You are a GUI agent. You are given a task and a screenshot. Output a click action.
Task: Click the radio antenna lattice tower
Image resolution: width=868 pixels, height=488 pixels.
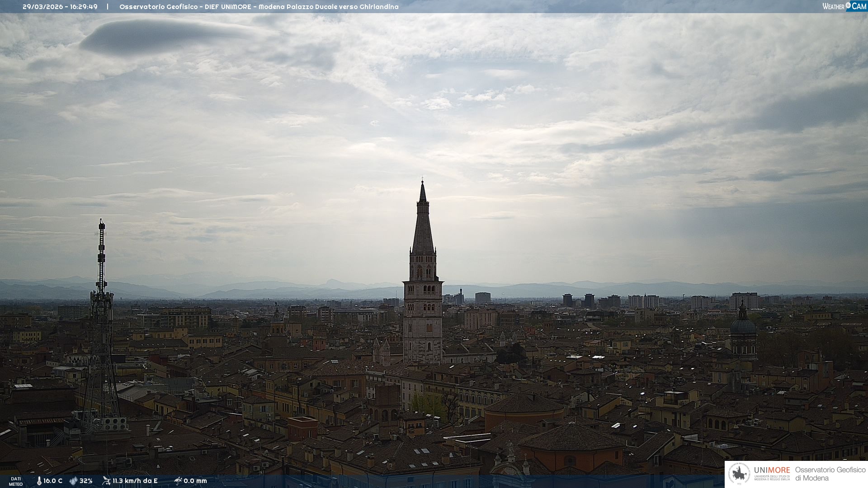(101, 316)
